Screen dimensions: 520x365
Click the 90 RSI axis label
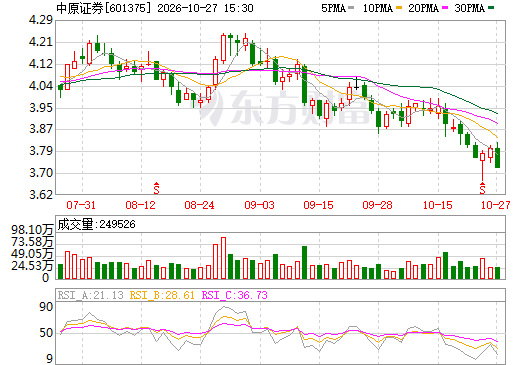[46, 307]
